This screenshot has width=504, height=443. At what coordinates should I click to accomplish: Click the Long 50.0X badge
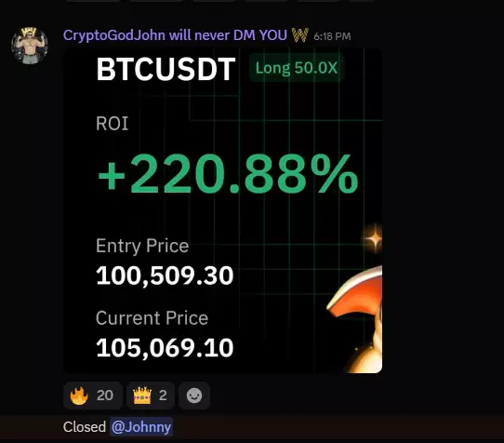[296, 68]
